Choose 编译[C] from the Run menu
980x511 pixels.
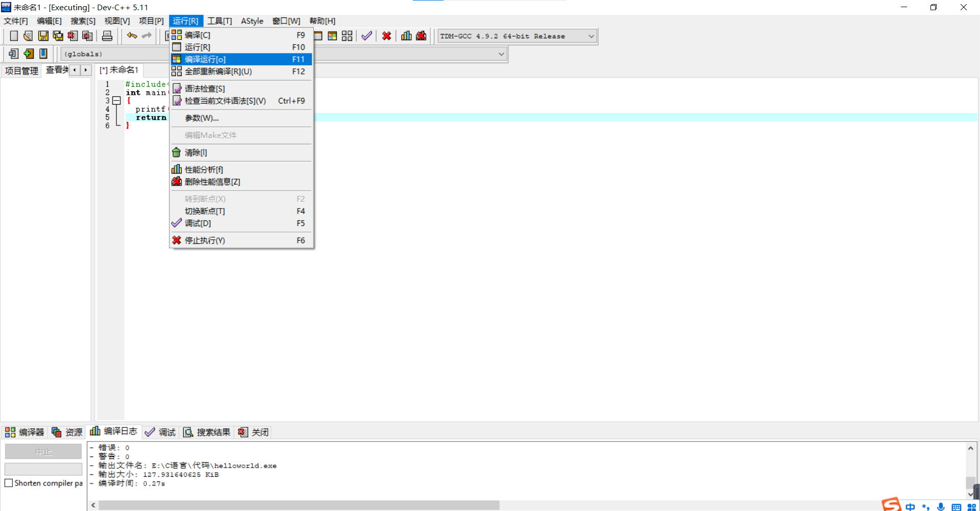pyautogui.click(x=241, y=35)
